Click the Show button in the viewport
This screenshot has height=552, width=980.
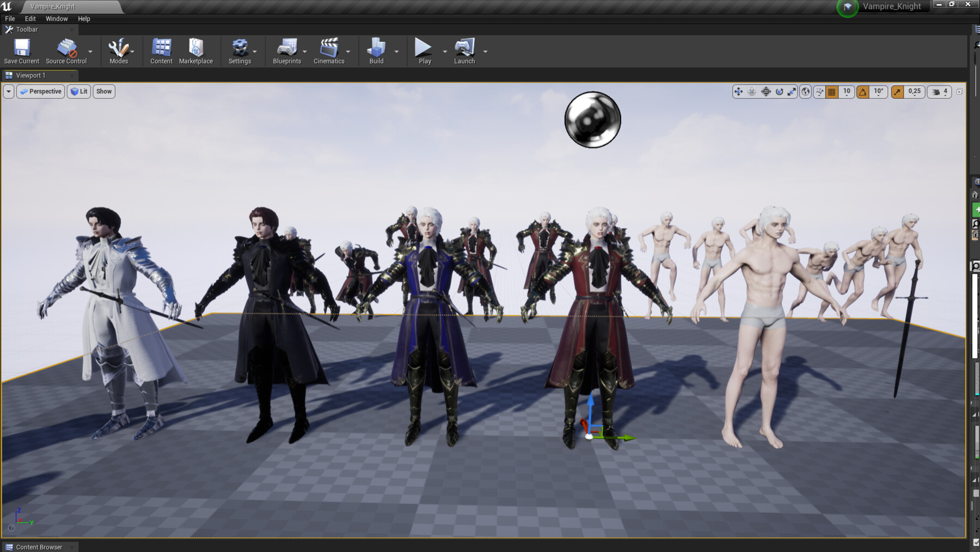103,91
